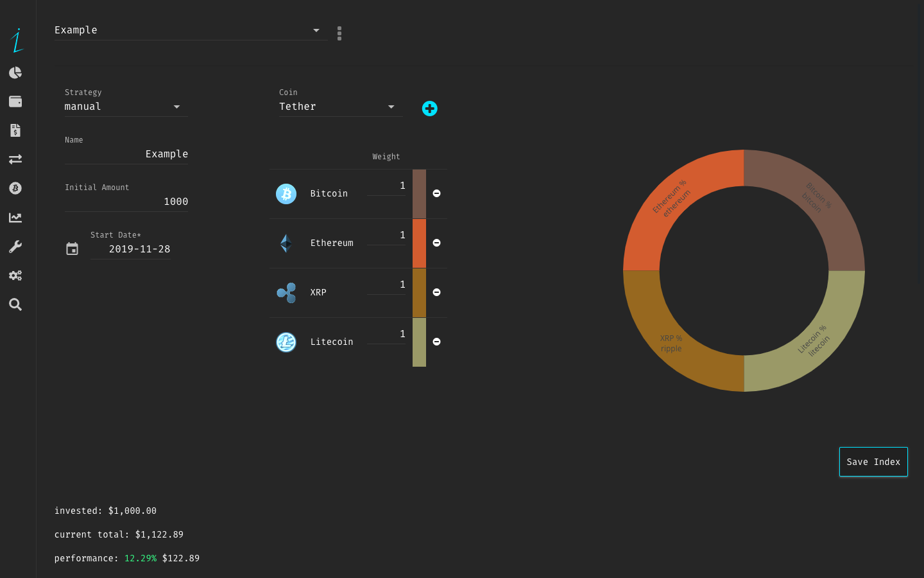The image size is (924, 578).
Task: Open the gears settings sidebar icon
Action: pyautogui.click(x=15, y=276)
